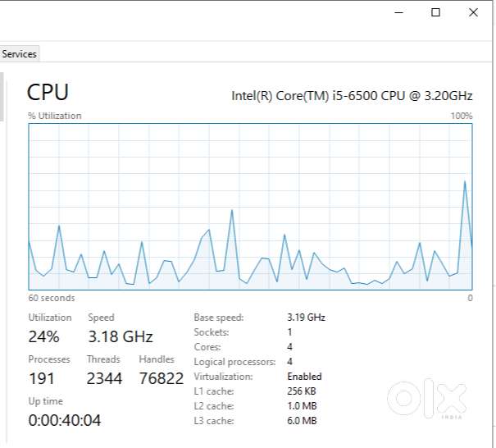The width and height of the screenshot is (496, 448).
Task: Maximize the Task Manager window
Action: point(435,12)
